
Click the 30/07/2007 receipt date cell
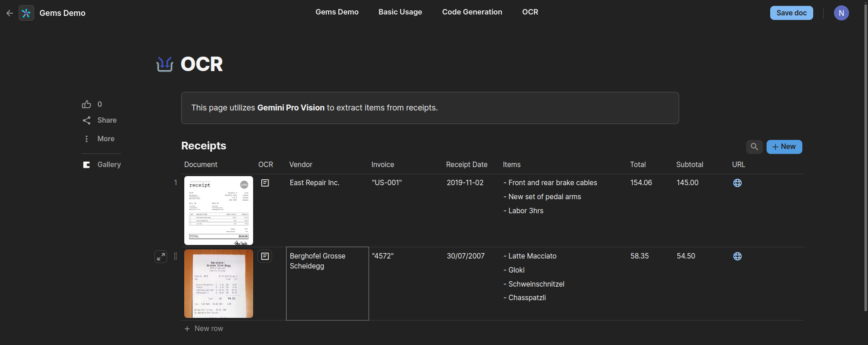click(472, 283)
